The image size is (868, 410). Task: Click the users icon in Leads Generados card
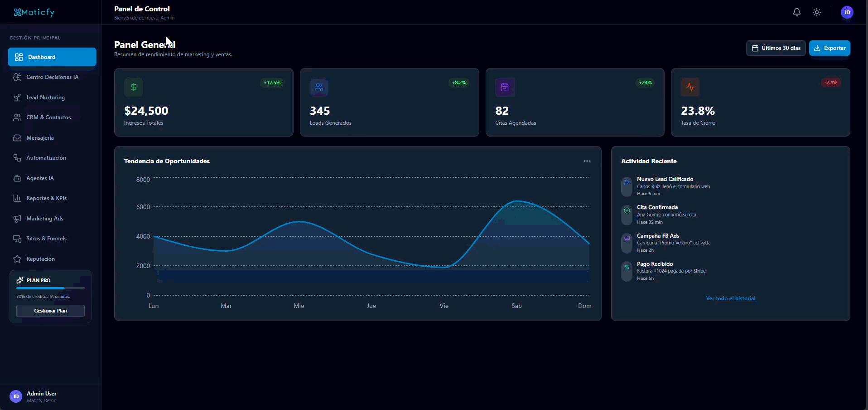click(x=319, y=87)
